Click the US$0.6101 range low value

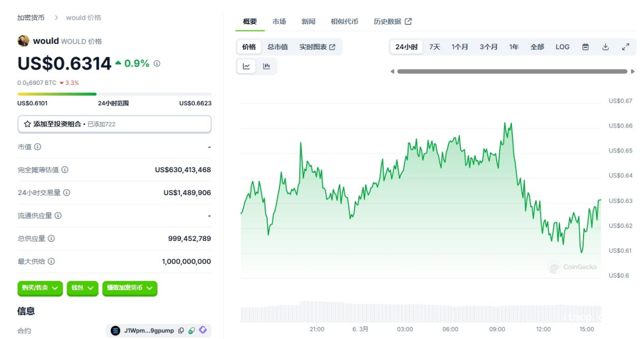(x=33, y=103)
